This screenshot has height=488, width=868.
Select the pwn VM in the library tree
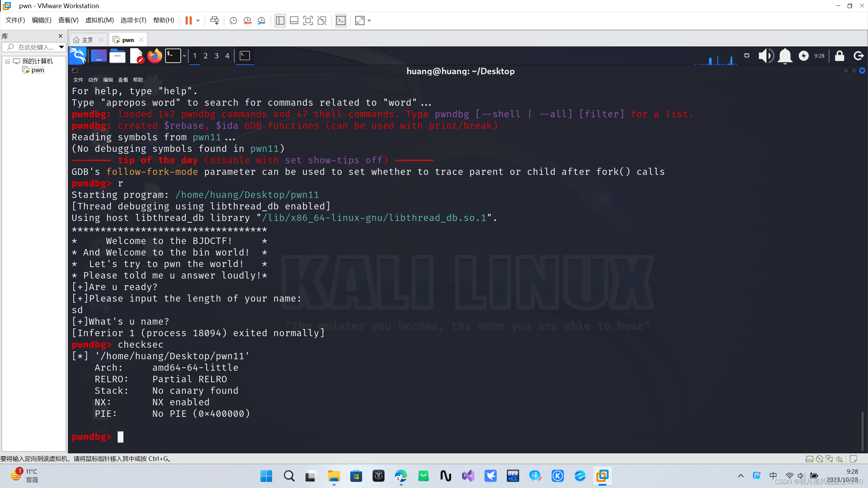pyautogui.click(x=34, y=70)
